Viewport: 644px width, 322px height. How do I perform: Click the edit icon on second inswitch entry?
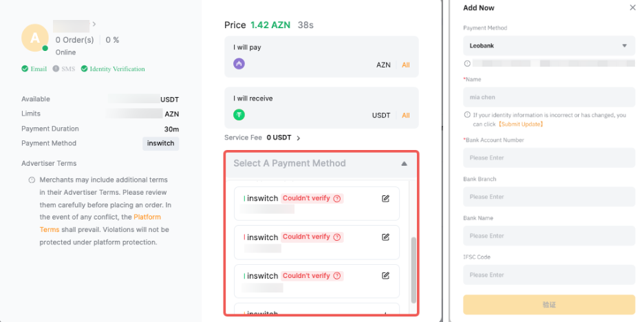tap(385, 237)
